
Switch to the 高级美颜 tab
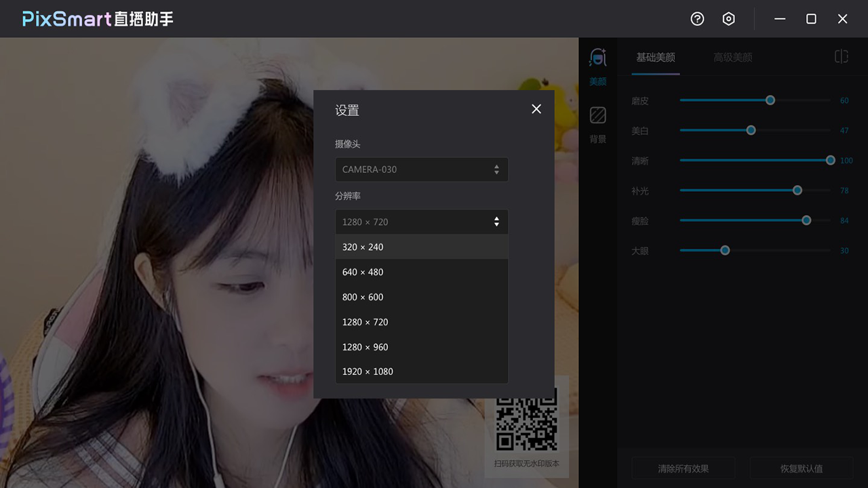tap(731, 57)
